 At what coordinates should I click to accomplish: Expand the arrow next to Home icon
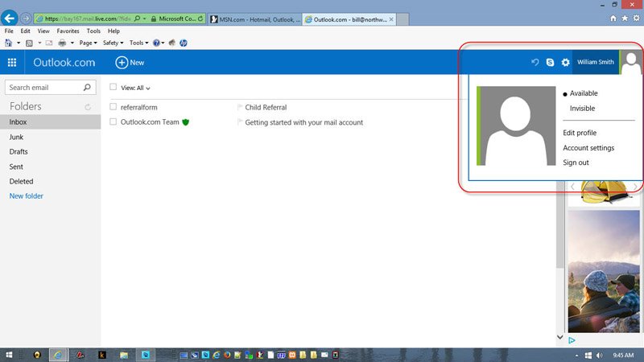pos(19,43)
